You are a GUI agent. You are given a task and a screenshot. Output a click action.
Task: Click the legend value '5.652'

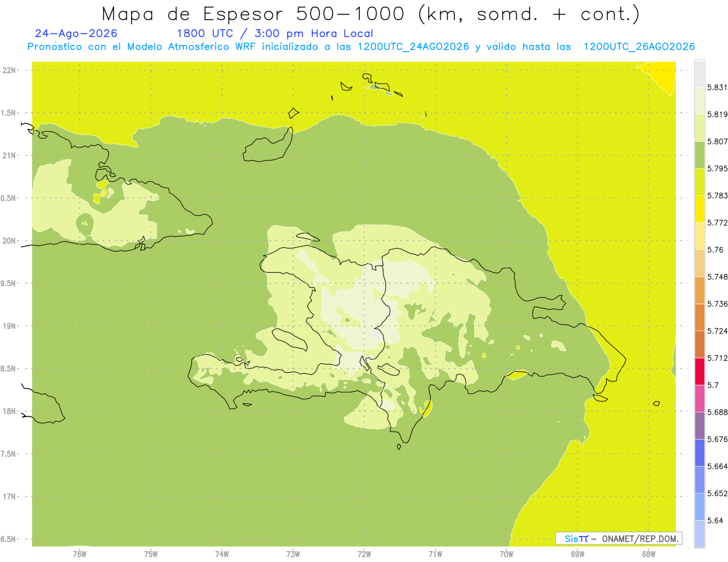pos(717,493)
